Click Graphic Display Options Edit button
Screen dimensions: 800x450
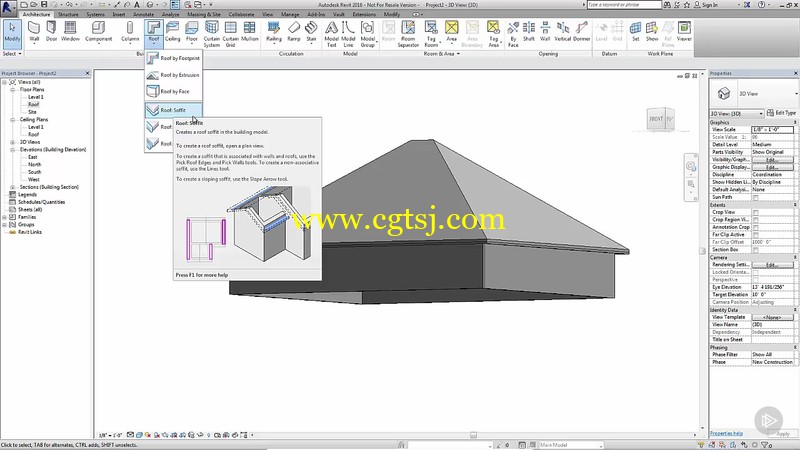coord(772,167)
